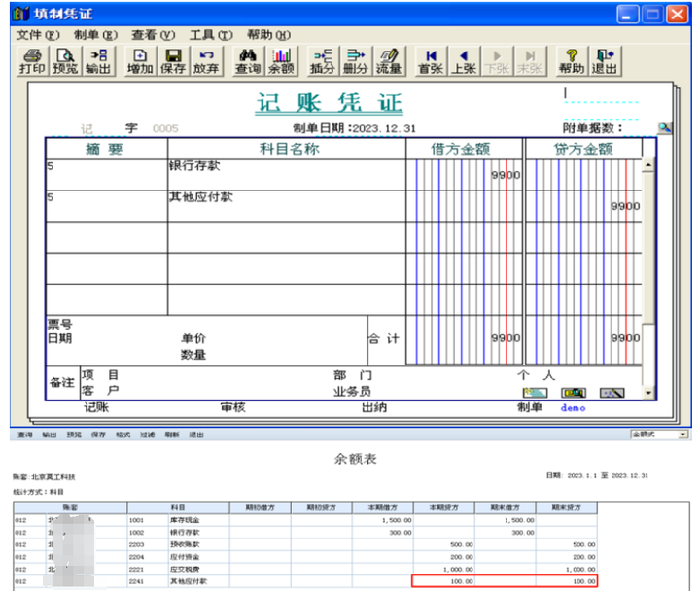Exit the voucher window with 退出 icon
Viewport: 700px width, 591px height.
click(605, 61)
